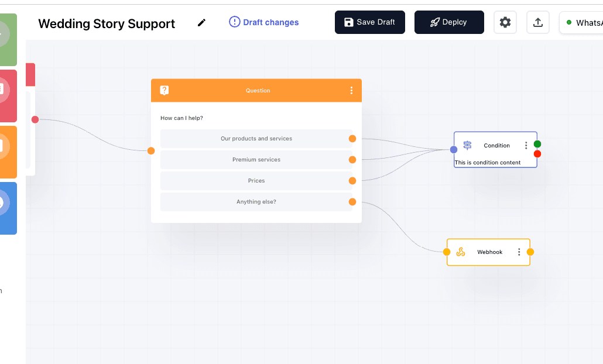Open the Draft changes indicator
Viewport: 603px width, 364px height.
(264, 22)
